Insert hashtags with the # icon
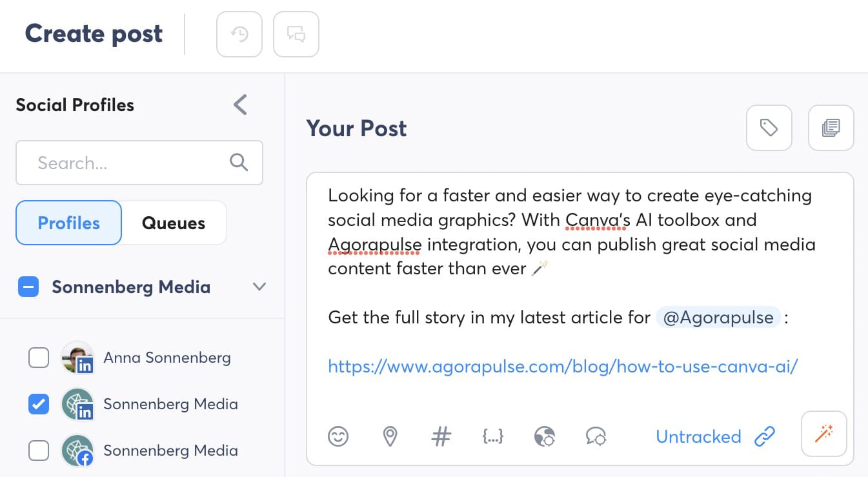Image resolution: width=868 pixels, height=477 pixels. 441,437
